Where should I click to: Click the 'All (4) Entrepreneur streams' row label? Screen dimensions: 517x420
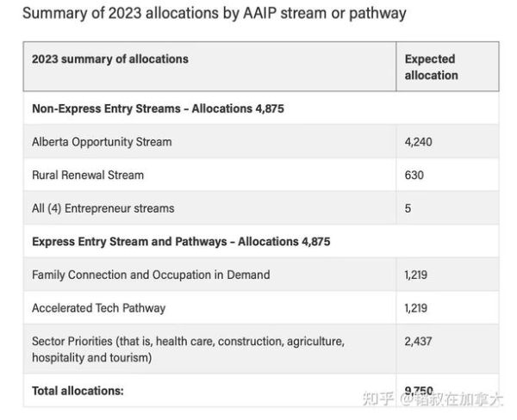click(x=103, y=208)
